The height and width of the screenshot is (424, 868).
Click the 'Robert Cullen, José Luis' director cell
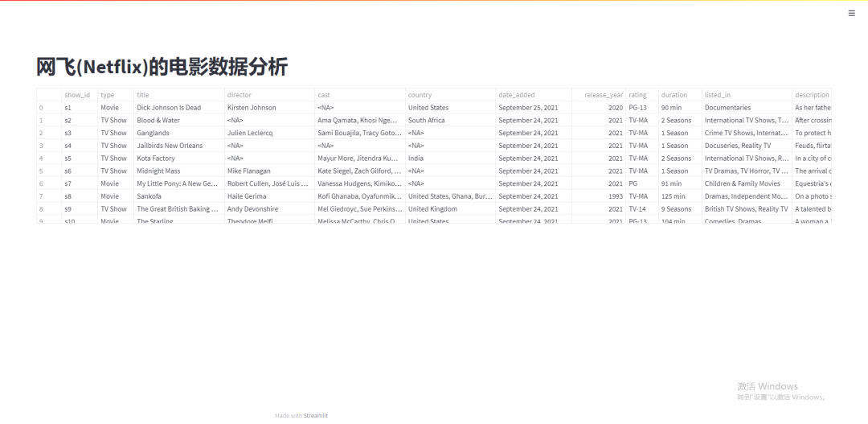(x=269, y=183)
